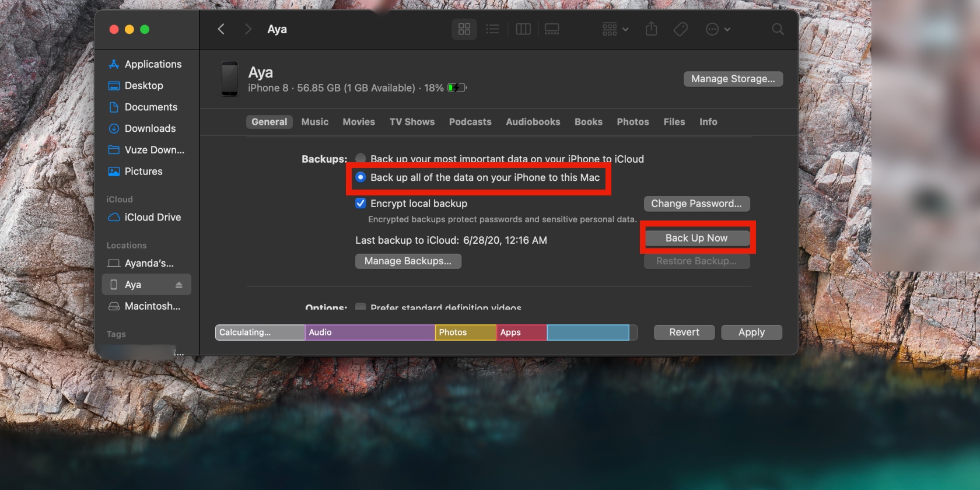Viewport: 980px width, 490px height.
Task: Click the iPhone device image
Action: point(229,79)
